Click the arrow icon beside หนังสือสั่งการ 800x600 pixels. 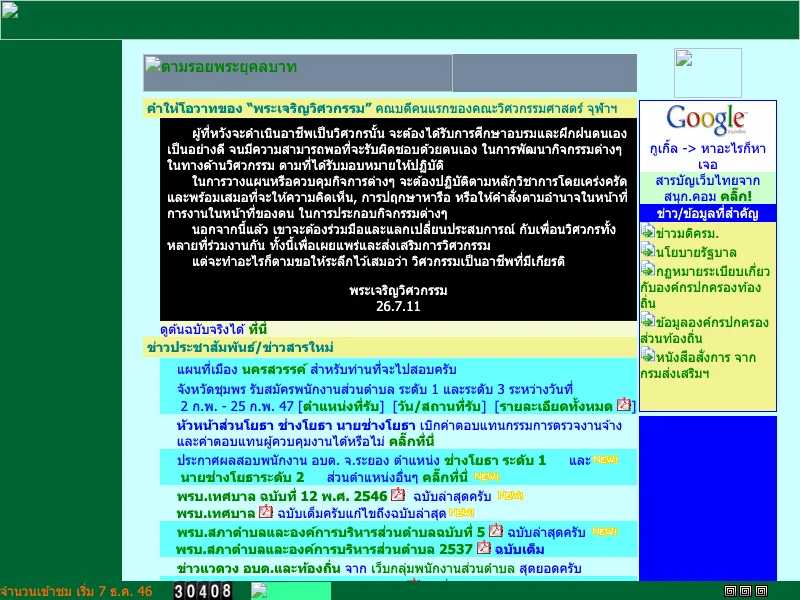click(x=648, y=355)
